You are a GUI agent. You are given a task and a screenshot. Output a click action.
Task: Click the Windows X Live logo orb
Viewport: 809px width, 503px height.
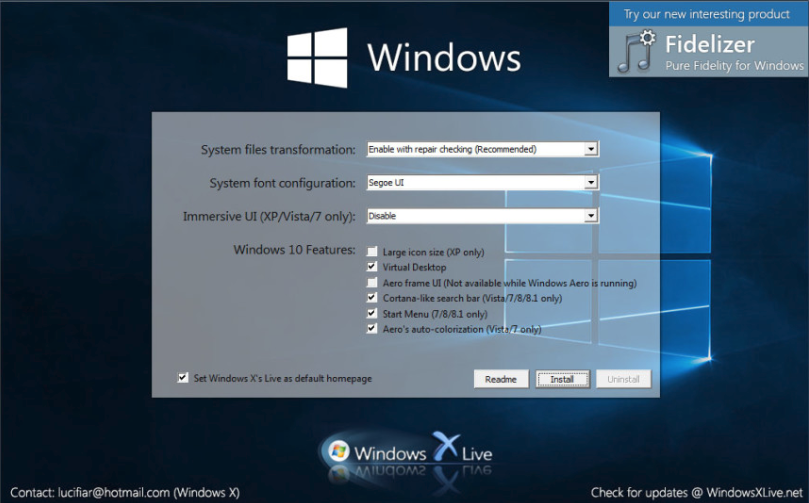point(338,450)
